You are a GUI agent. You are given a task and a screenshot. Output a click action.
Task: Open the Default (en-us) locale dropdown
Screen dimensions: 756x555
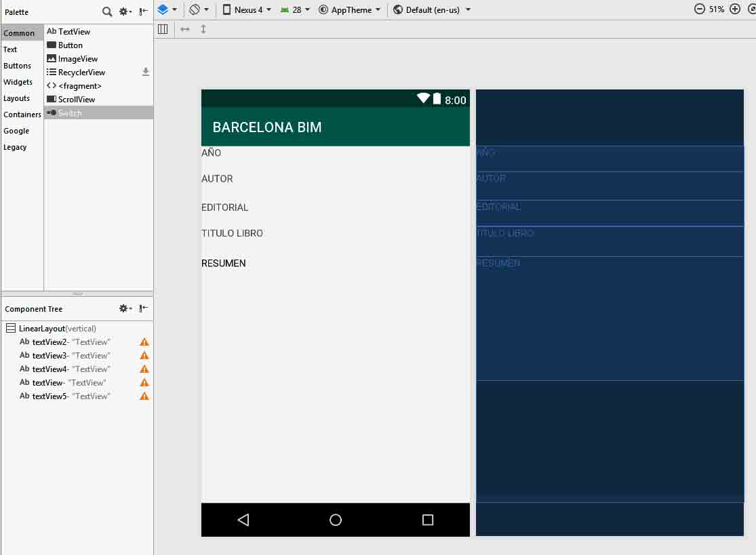click(432, 9)
